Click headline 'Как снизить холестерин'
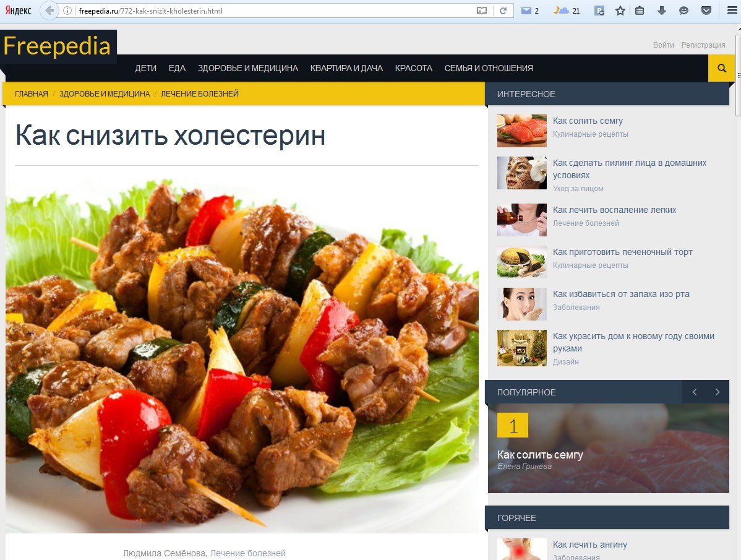The width and height of the screenshot is (741, 560). tap(170, 135)
